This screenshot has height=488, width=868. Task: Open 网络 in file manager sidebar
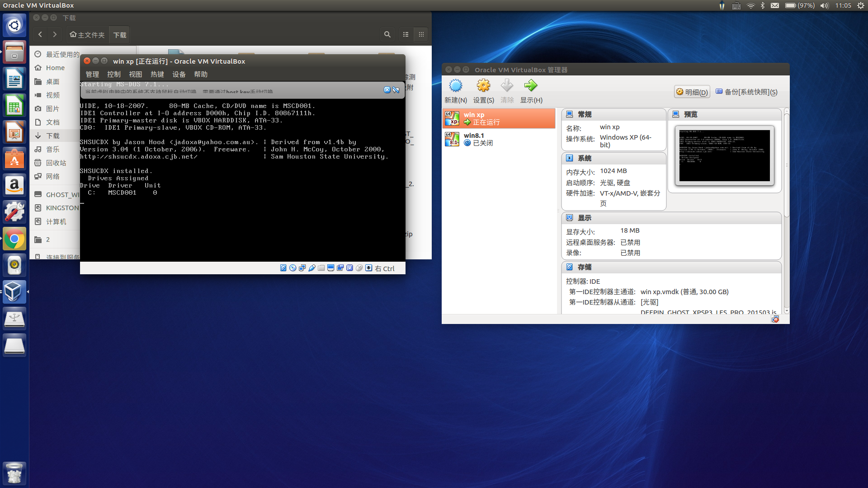point(52,176)
